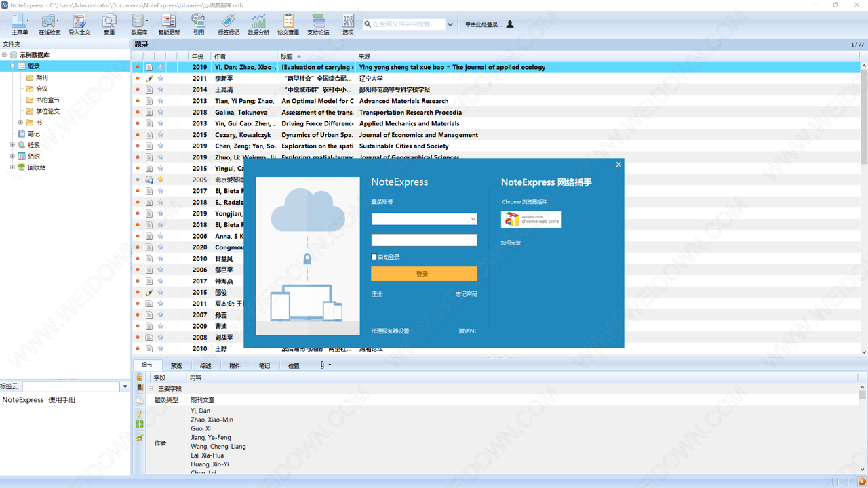Click the user account silhouette icon
This screenshot has width=868, height=488.
(510, 24)
